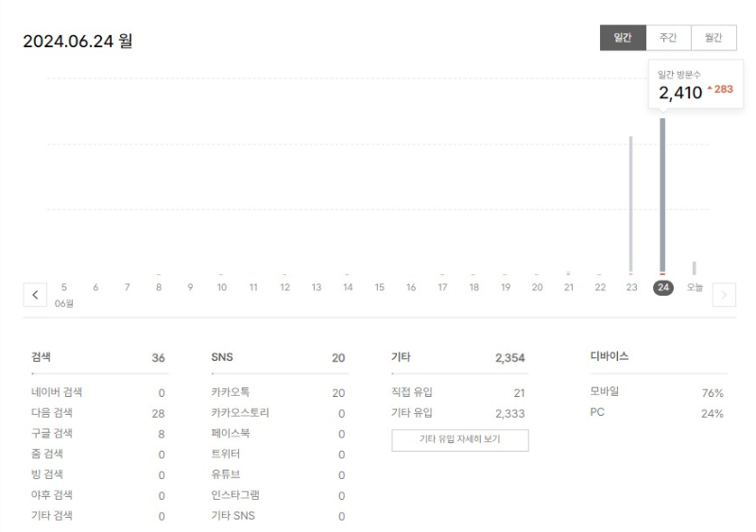Click the 모바일 device row
756x532 pixels.
[x=657, y=392]
